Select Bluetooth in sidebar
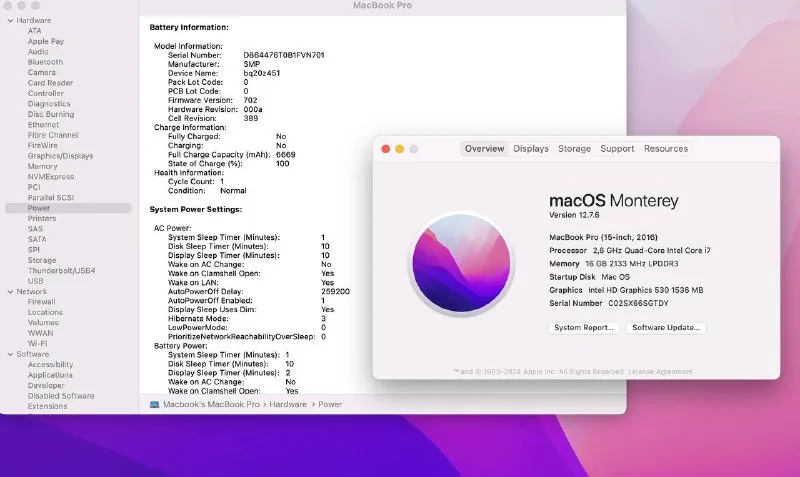 [45, 62]
